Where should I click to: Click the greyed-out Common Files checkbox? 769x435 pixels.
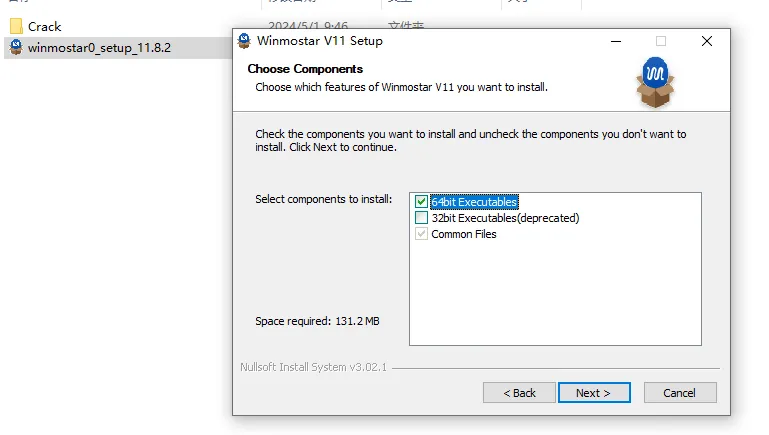(x=421, y=234)
